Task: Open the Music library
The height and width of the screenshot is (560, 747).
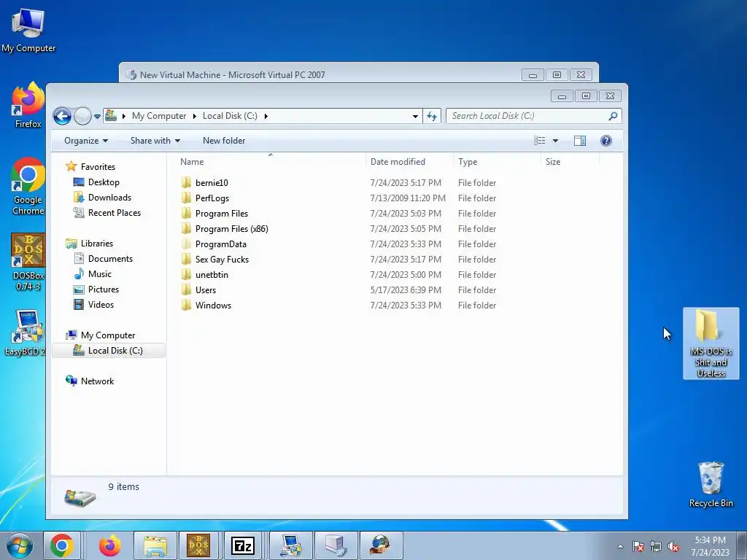Action: coord(99,274)
